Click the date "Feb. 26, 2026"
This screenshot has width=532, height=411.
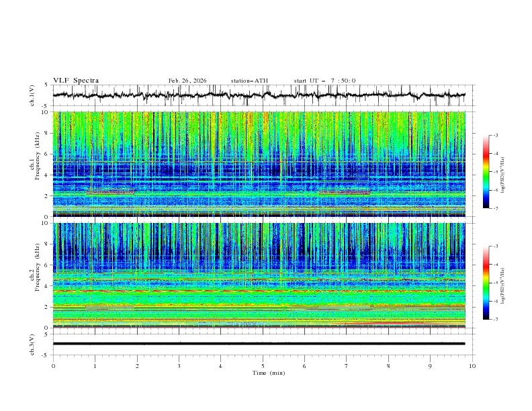click(x=187, y=81)
